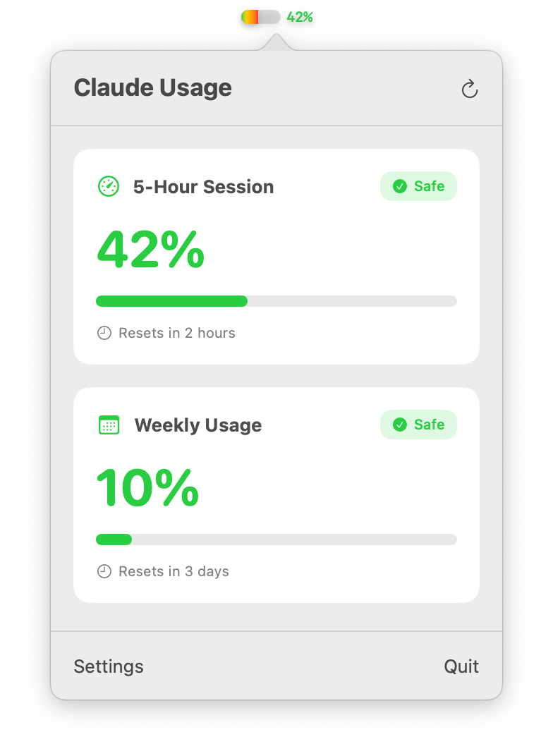The width and height of the screenshot is (553, 756).
Task: Click the Resets in 3 days label
Action: pos(174,571)
